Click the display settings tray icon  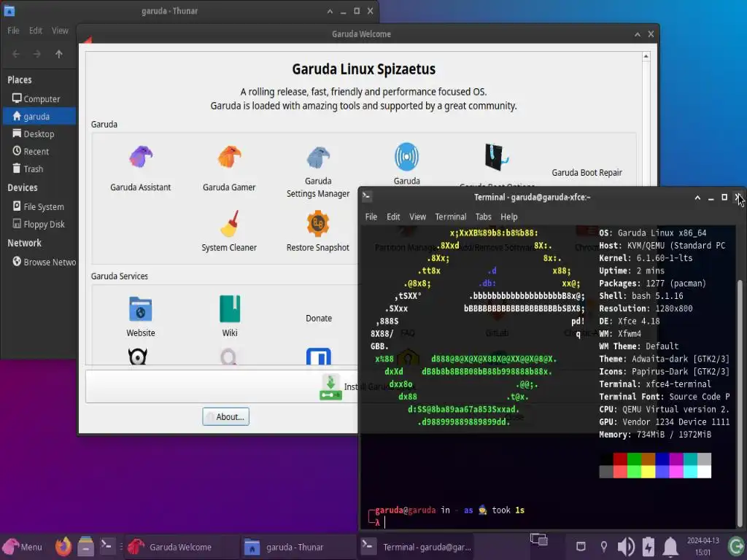tap(539, 540)
